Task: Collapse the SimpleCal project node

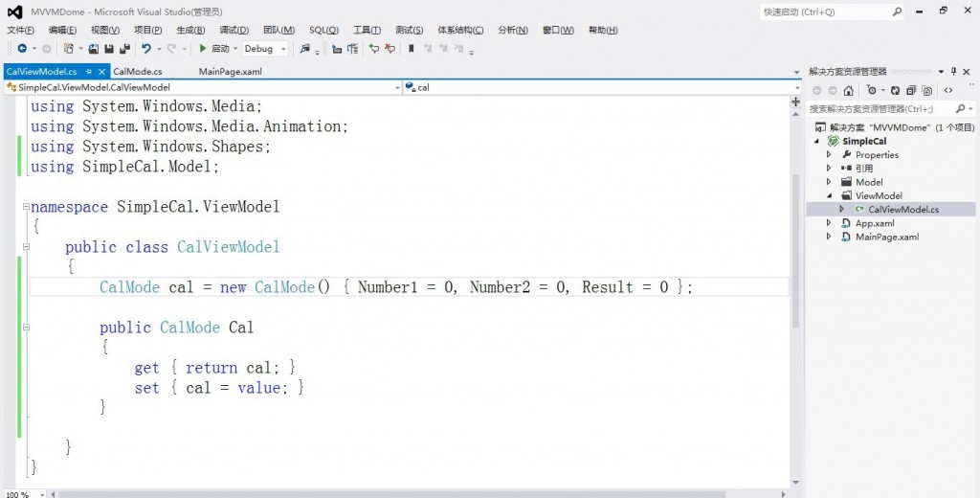Action: click(817, 142)
